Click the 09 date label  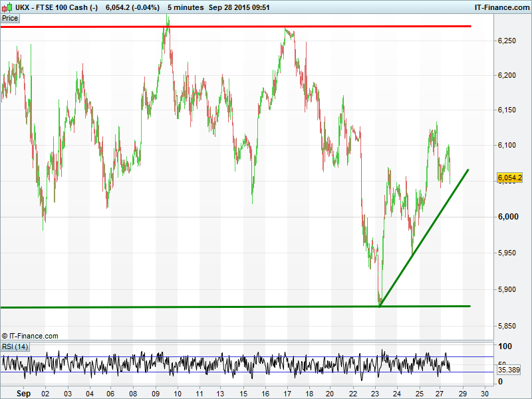coord(156,394)
